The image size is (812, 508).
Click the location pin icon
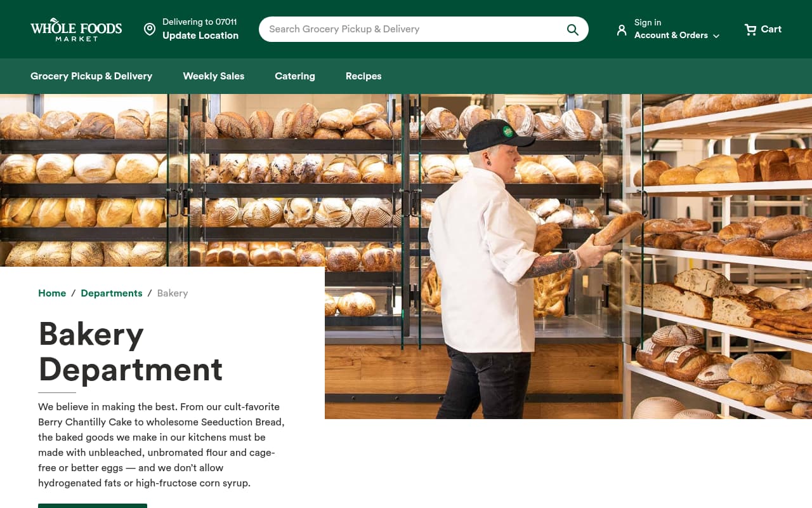(x=150, y=29)
